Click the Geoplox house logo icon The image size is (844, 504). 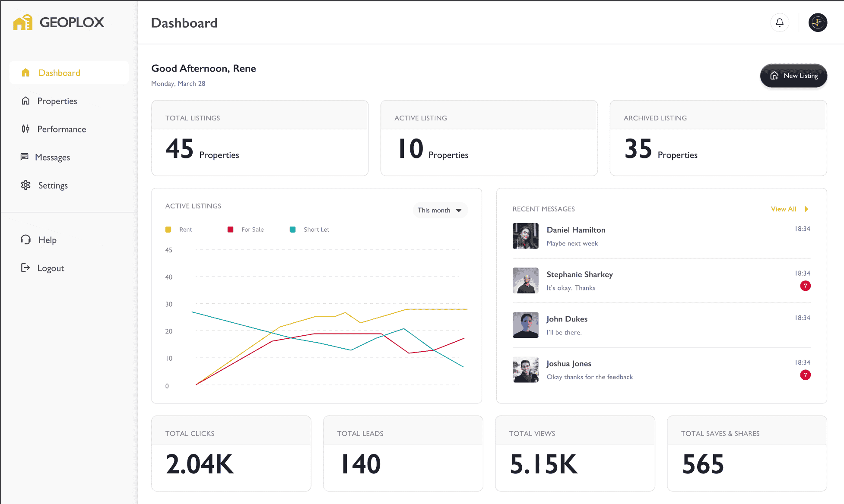click(23, 22)
